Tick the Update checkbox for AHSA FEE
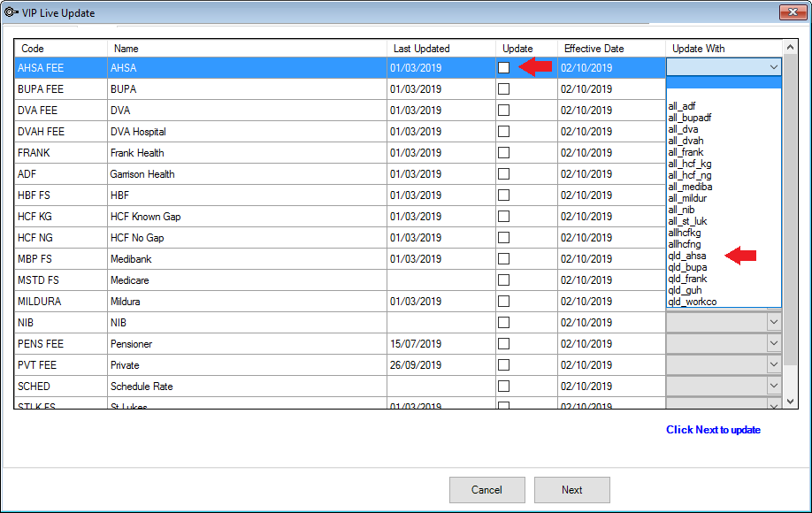Image resolution: width=812 pixels, height=513 pixels. click(503, 68)
